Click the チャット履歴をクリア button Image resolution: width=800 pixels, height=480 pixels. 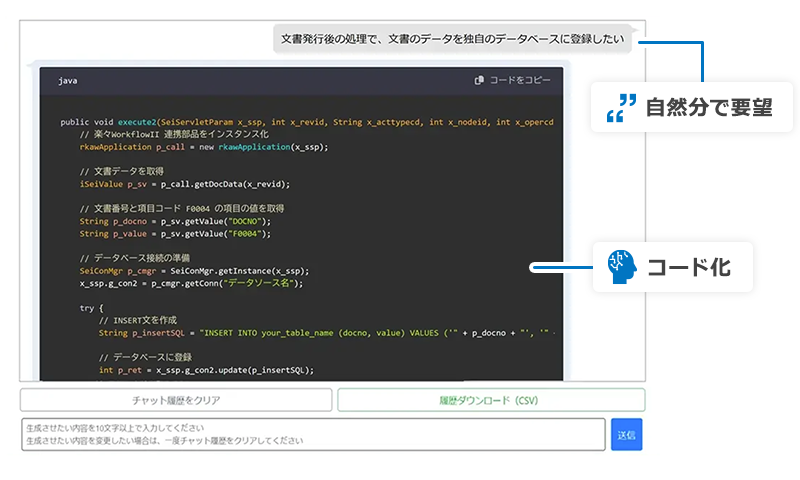pyautogui.click(x=176, y=400)
